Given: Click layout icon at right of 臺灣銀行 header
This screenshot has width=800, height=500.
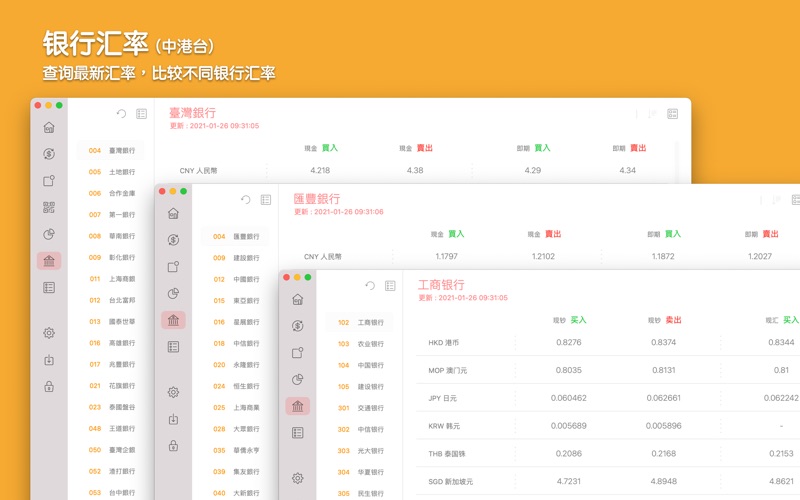Looking at the screenshot, I should click(672, 114).
